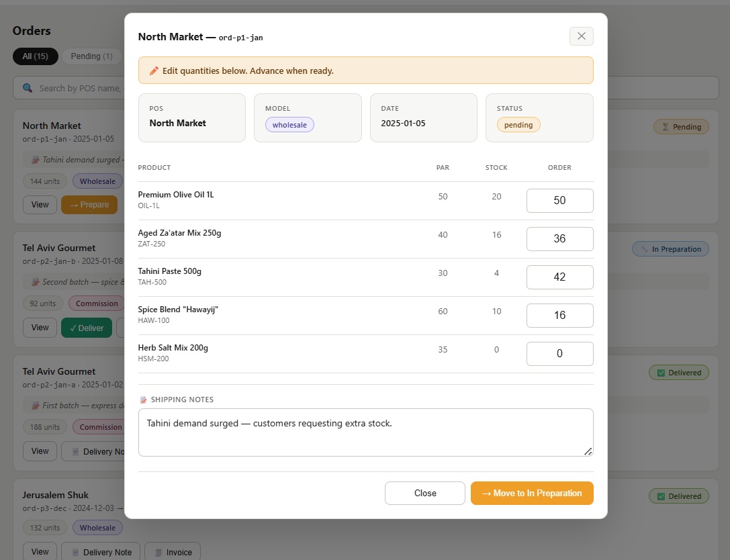
Task: Close the North Market order dialog
Action: (581, 36)
